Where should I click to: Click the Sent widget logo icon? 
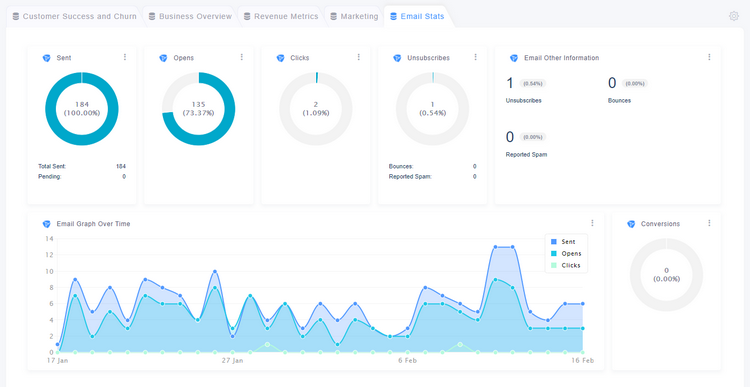pos(46,58)
